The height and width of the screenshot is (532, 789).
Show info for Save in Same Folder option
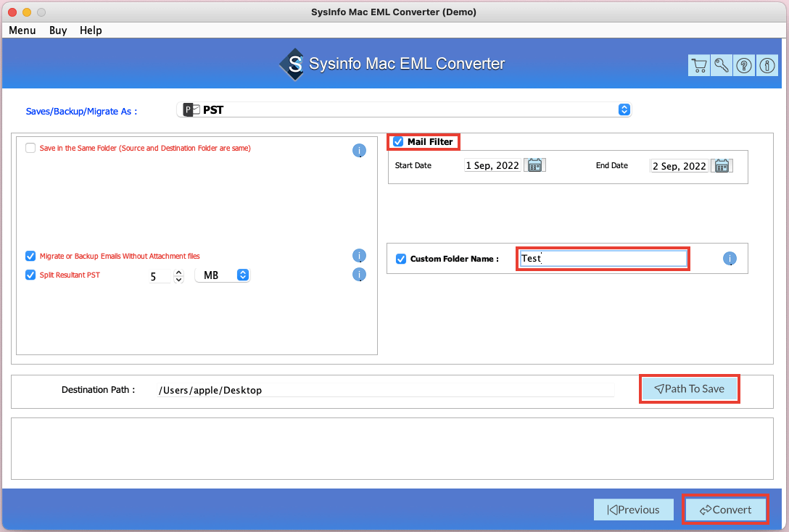(359, 150)
